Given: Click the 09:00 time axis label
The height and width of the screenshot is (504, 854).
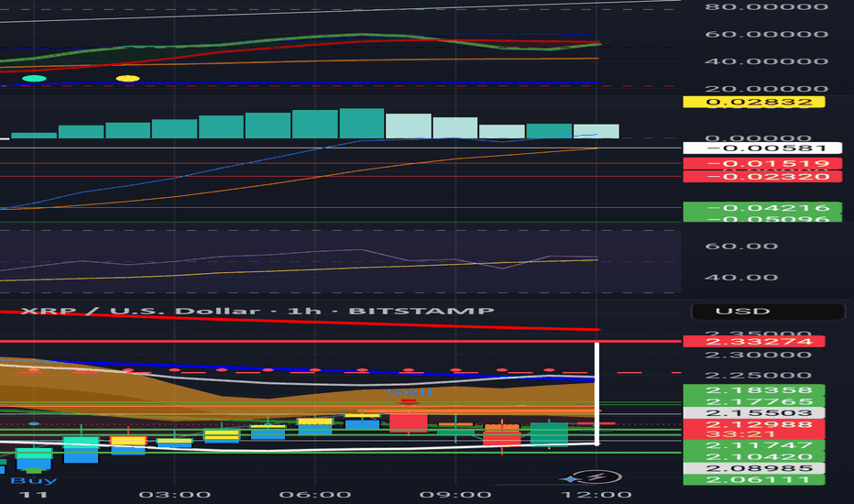Looking at the screenshot, I should [x=455, y=495].
